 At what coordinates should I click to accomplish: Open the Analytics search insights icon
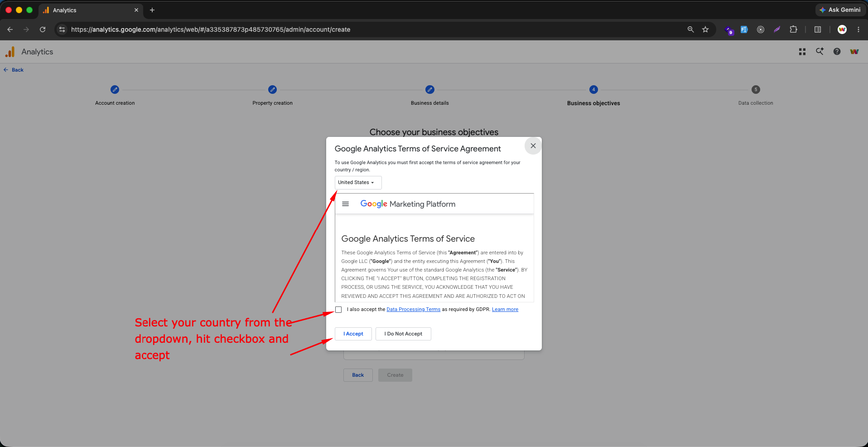coord(820,51)
